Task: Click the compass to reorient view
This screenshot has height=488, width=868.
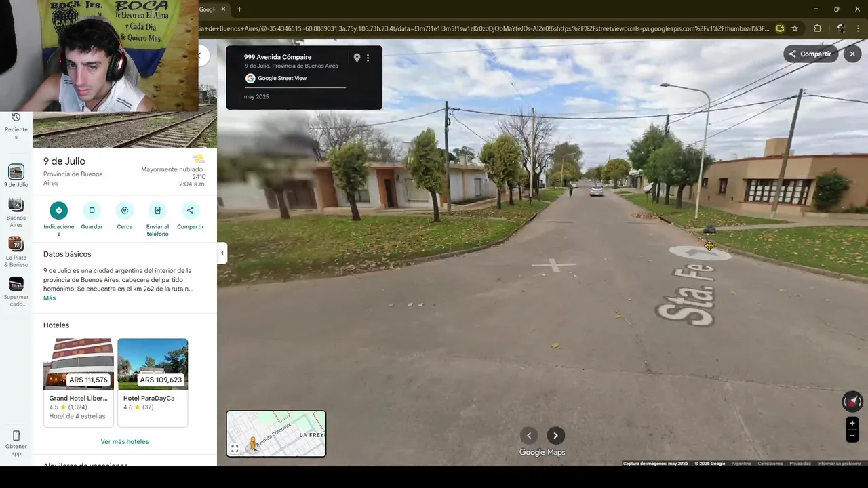Action: point(852,401)
